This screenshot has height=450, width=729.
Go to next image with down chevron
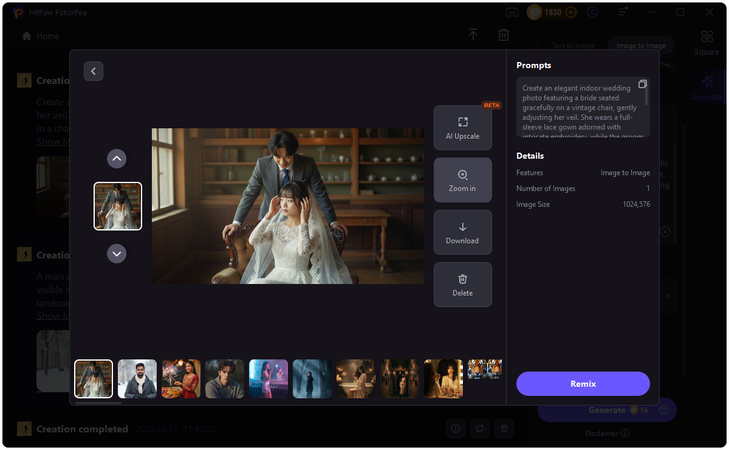pos(117,254)
